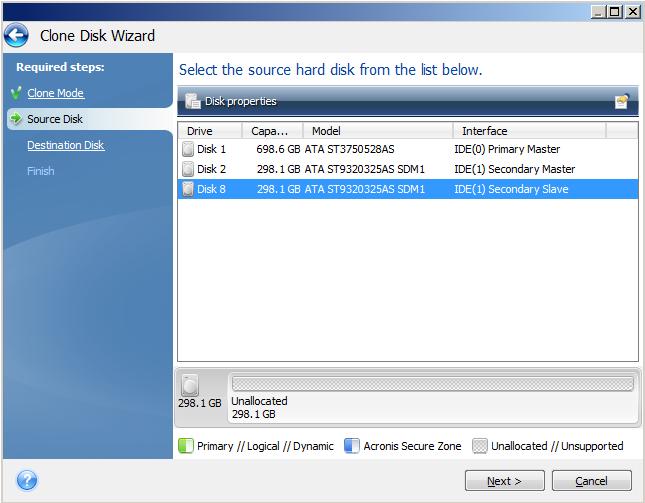This screenshot has width=645, height=503.
Task: Click Disk 8's ATA ST9320325AS SDM1 model
Action: (x=364, y=189)
